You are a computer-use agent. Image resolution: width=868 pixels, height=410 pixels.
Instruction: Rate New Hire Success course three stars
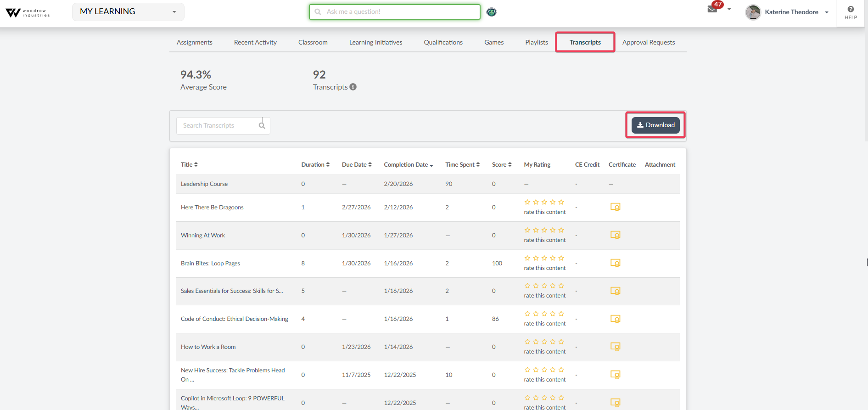click(544, 370)
